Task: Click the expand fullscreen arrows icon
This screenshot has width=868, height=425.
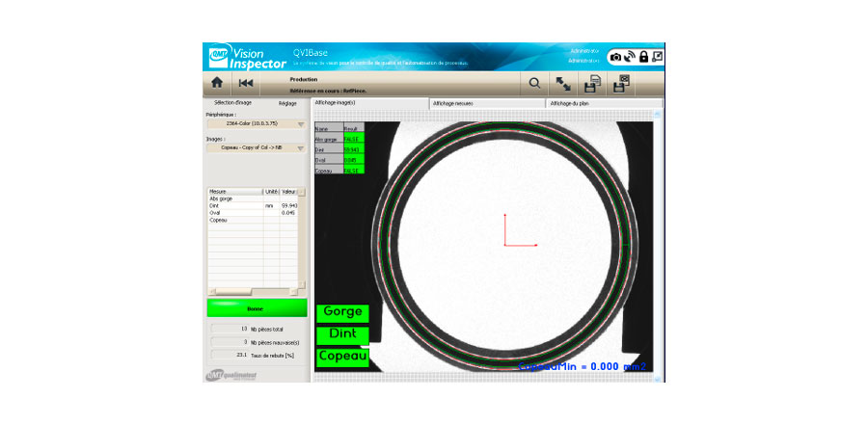Action: [564, 84]
